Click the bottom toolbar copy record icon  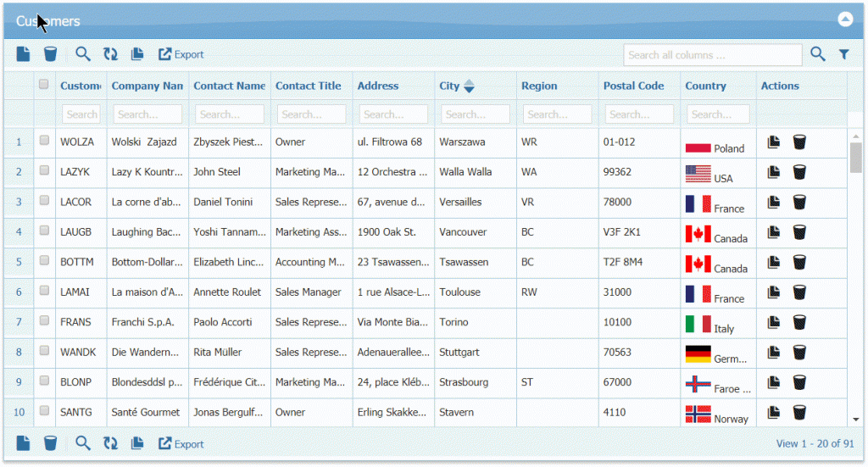point(136,443)
